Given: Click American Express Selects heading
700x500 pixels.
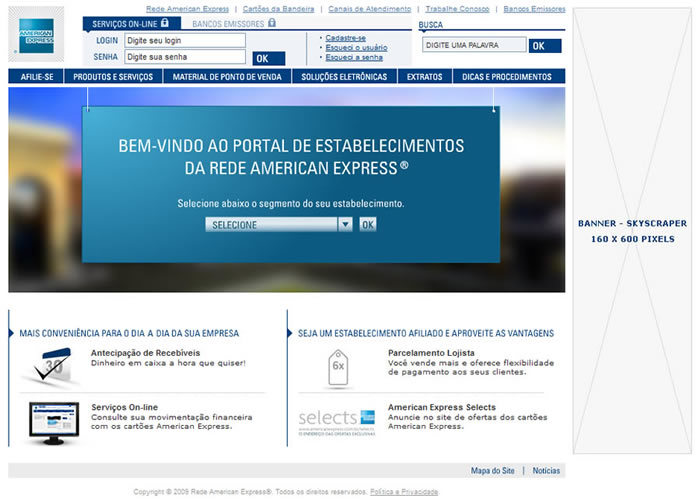Looking at the screenshot, I should click(442, 407).
